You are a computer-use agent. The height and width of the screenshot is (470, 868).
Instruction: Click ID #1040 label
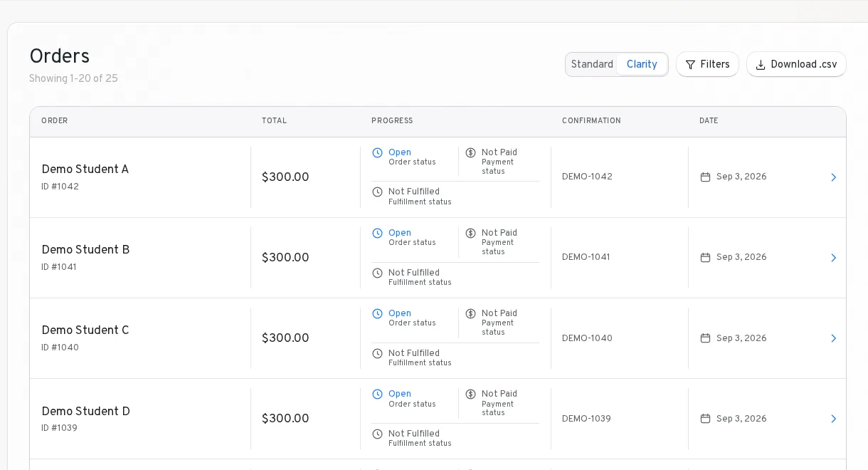coord(60,348)
